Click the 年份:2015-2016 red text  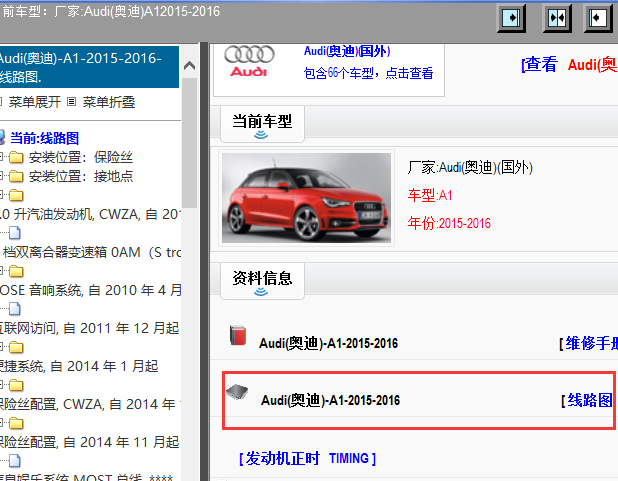pos(449,223)
